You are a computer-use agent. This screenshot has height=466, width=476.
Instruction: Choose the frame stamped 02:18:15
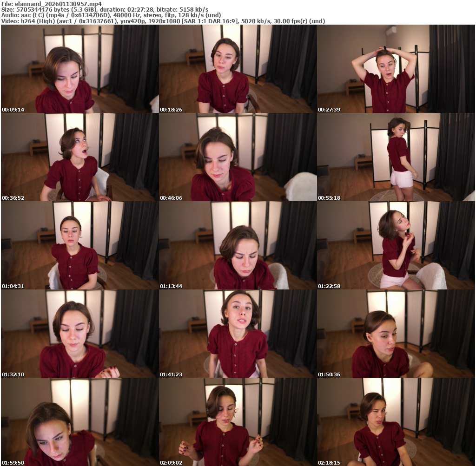396,422
